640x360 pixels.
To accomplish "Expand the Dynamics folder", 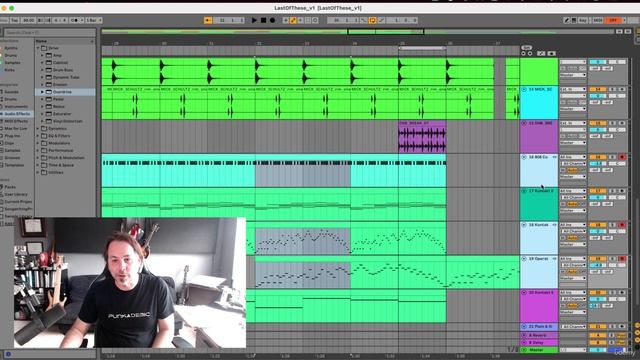I will coord(38,129).
